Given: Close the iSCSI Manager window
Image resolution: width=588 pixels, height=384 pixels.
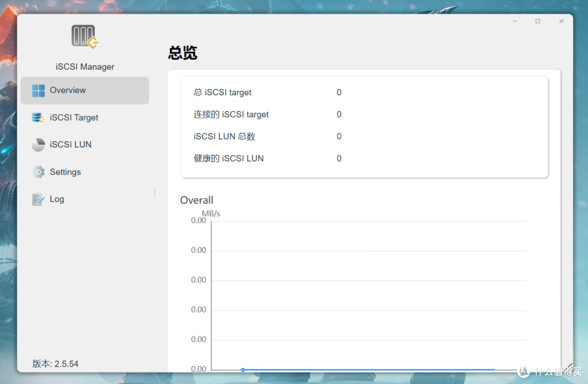Looking at the screenshot, I should (x=561, y=21).
